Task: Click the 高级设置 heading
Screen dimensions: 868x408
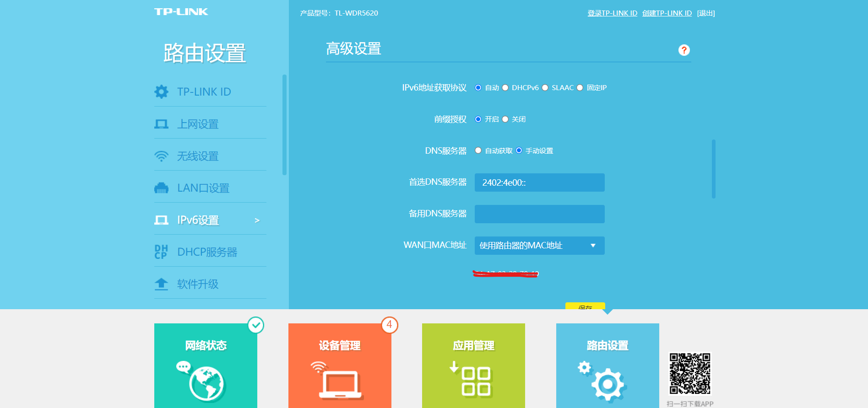Action: point(353,48)
